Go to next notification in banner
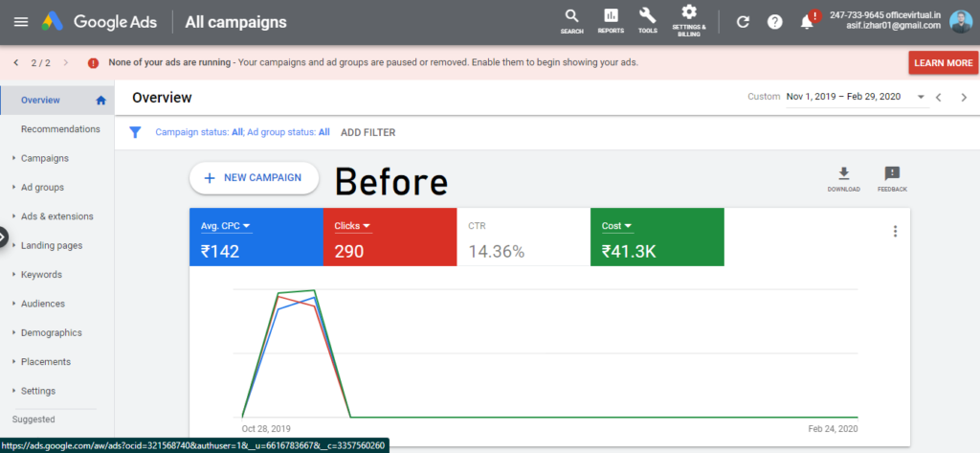 [x=66, y=62]
